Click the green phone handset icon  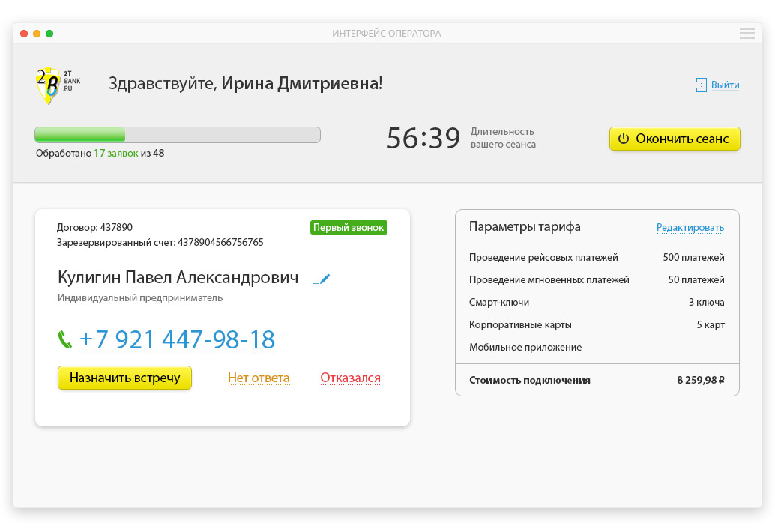point(65,339)
